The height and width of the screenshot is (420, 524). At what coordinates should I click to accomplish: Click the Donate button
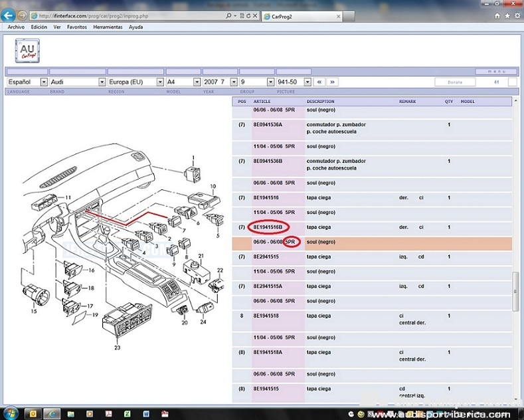point(455,82)
